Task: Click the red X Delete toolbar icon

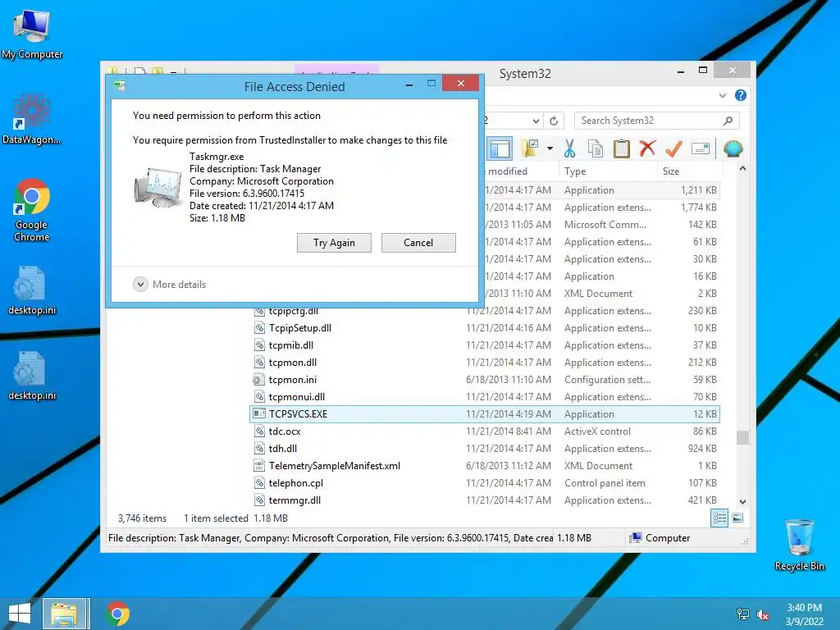Action: click(x=648, y=148)
